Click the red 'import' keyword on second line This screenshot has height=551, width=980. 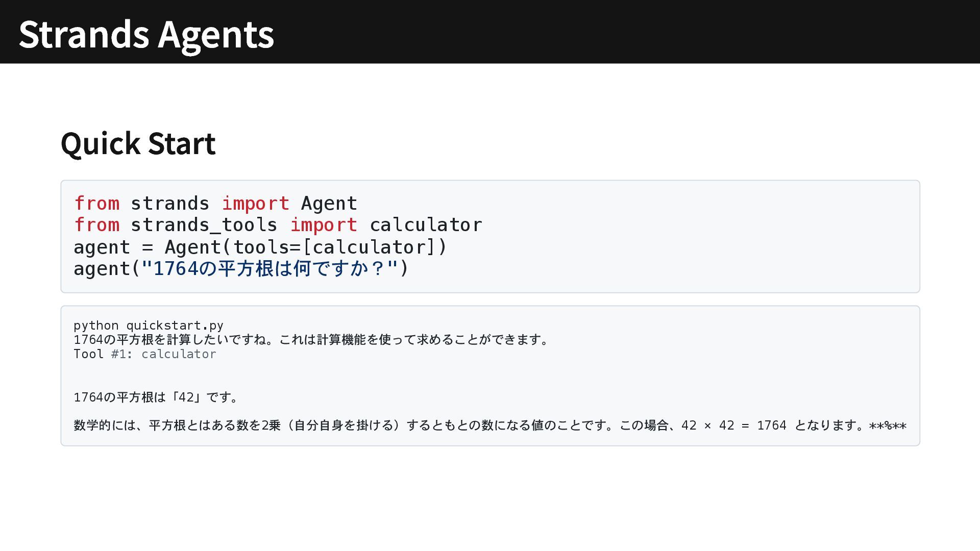click(324, 225)
